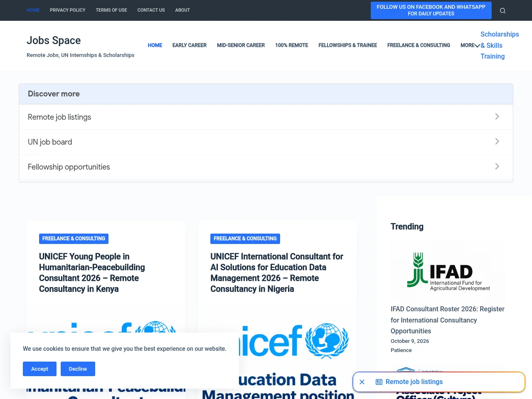Open the About page
The height and width of the screenshot is (399, 532).
click(x=182, y=10)
